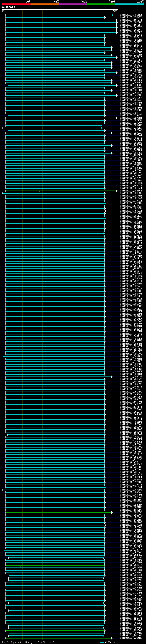Select the UniRef100_A6YMA0 label
Image resolution: width=146 pixels, height=644 pixels.
pyautogui.click(x=131, y=635)
